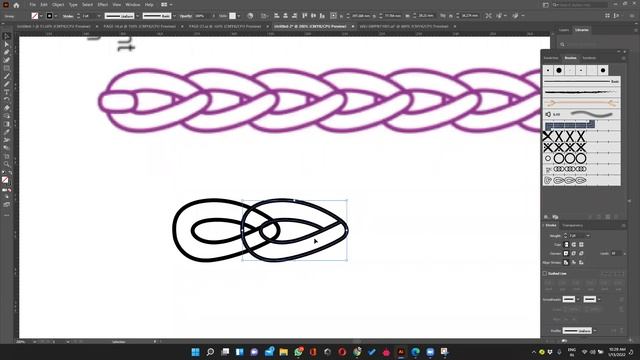Click Illustrator icon in taskbar
The height and width of the screenshot is (360, 640).
coord(401,352)
